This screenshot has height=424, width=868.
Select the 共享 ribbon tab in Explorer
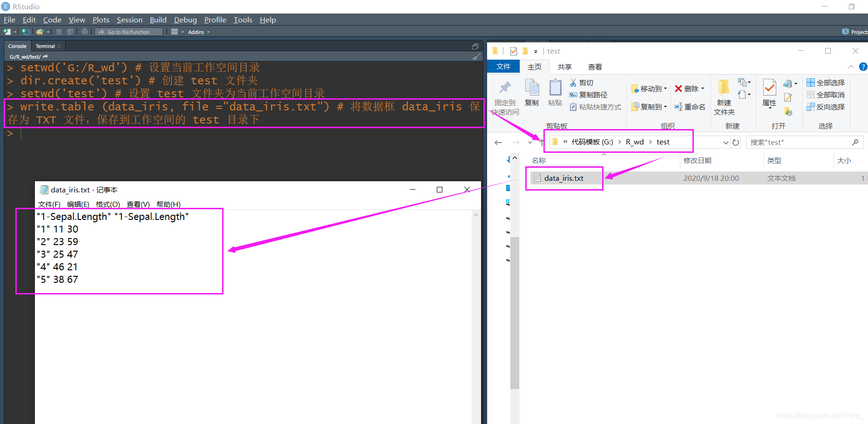(565, 67)
